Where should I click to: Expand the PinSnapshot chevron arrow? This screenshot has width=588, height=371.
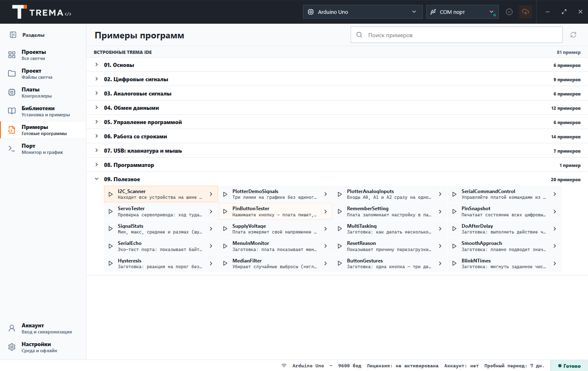555,211
